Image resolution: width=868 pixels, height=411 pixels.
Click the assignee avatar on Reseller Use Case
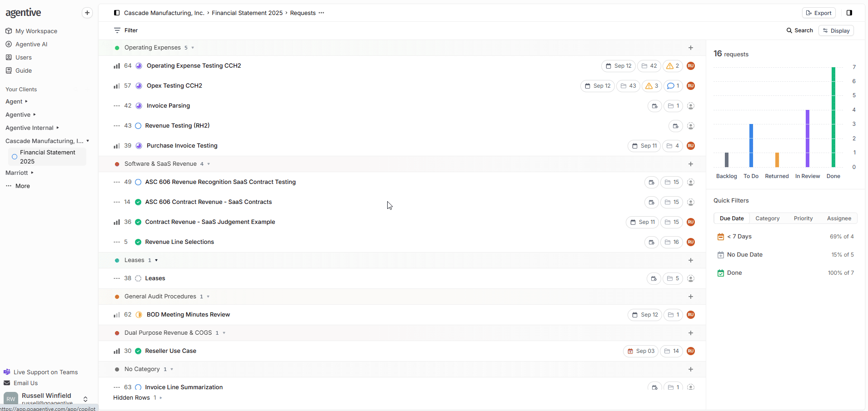click(690, 351)
